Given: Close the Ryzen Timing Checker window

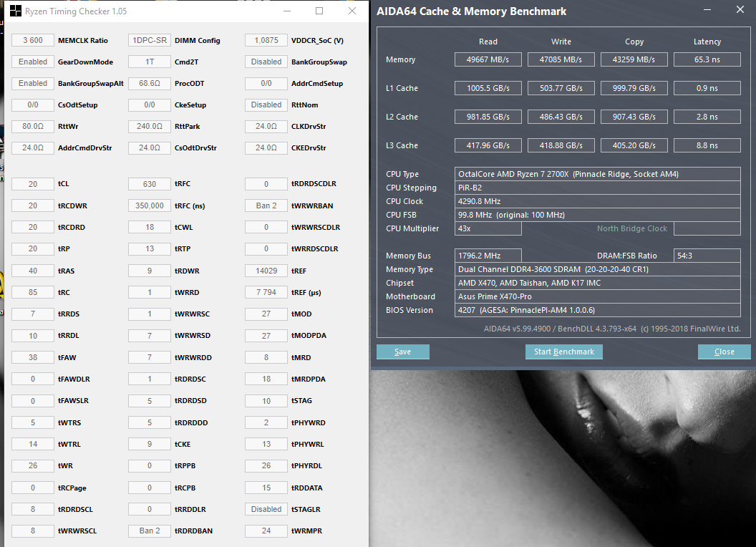Looking at the screenshot, I should point(352,11).
